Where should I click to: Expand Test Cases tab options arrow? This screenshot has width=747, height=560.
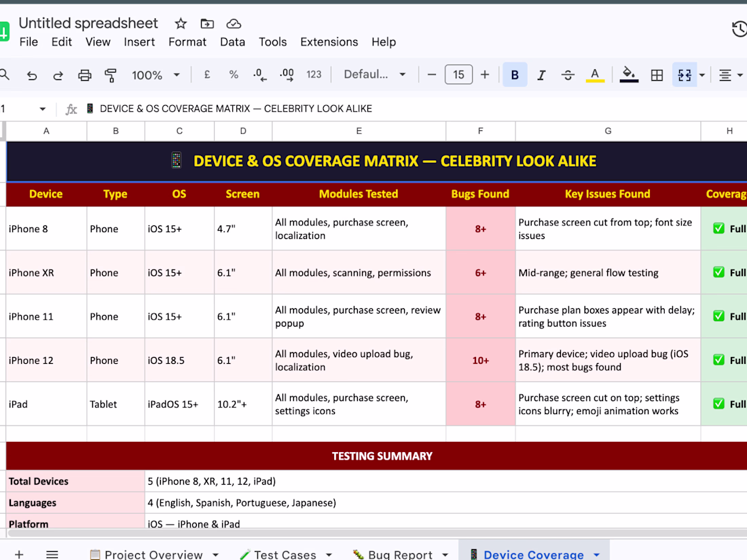click(x=329, y=555)
